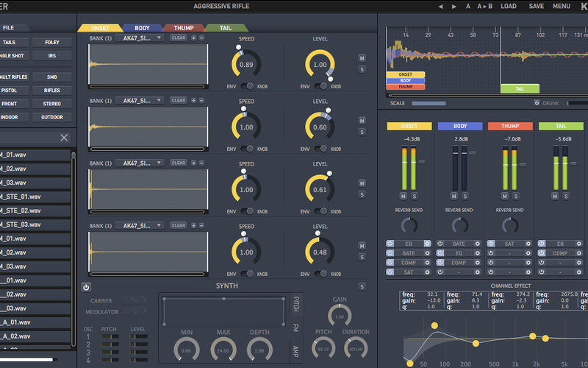Solo the bank with speed 0.89
Viewport: 588px width, 368px height.
[362, 69]
